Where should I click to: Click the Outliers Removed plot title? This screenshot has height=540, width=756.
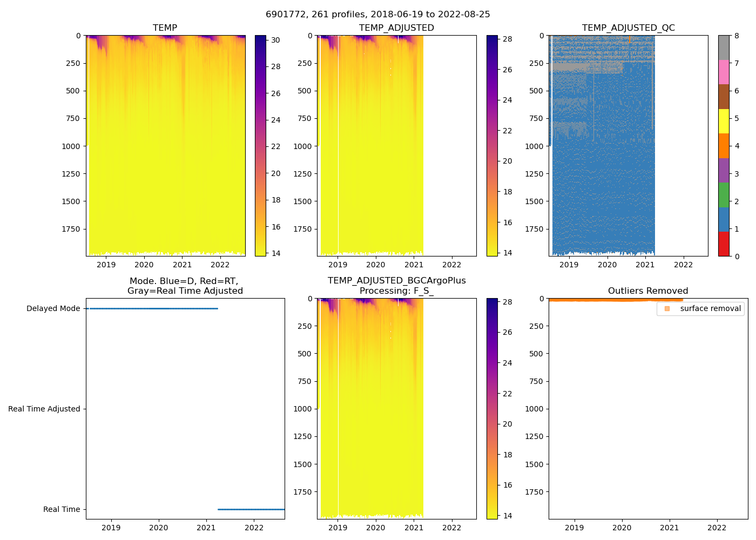648,291
